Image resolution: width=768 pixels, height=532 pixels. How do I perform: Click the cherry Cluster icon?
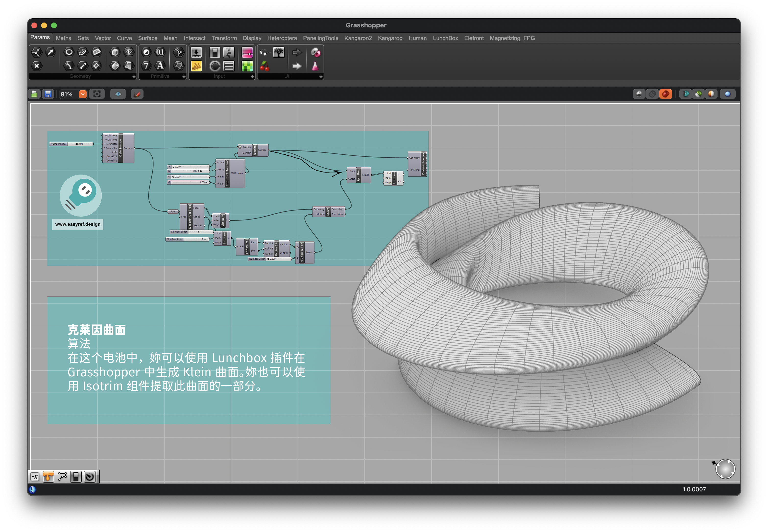point(264,66)
